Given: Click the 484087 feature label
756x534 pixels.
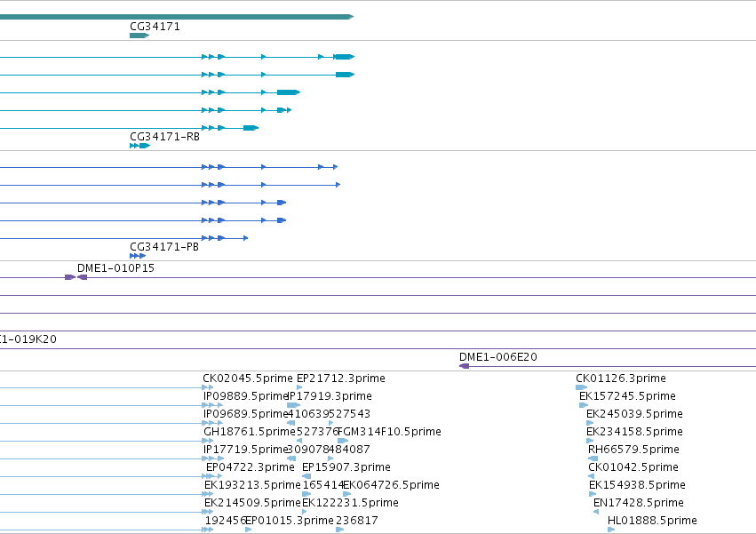Looking at the screenshot, I should pos(349,450).
